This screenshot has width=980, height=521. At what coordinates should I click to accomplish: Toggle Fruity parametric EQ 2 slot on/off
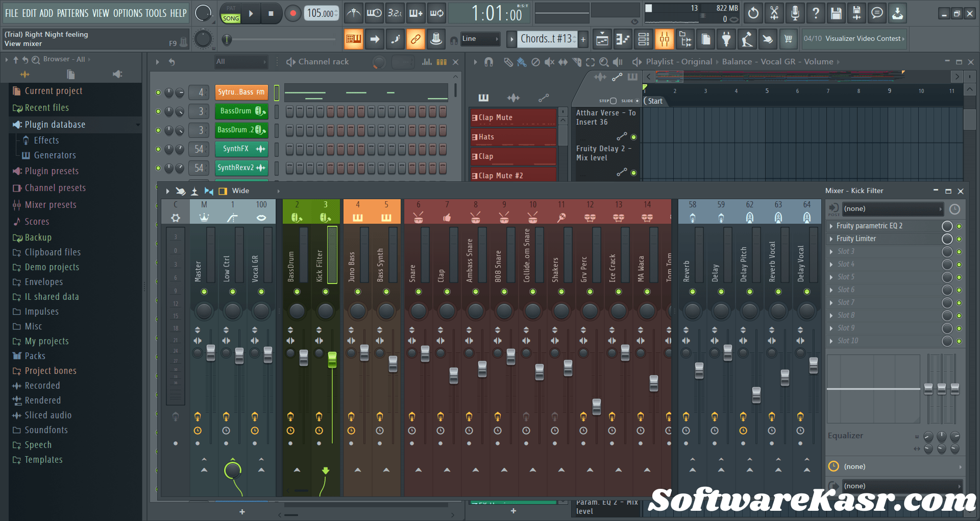959,226
